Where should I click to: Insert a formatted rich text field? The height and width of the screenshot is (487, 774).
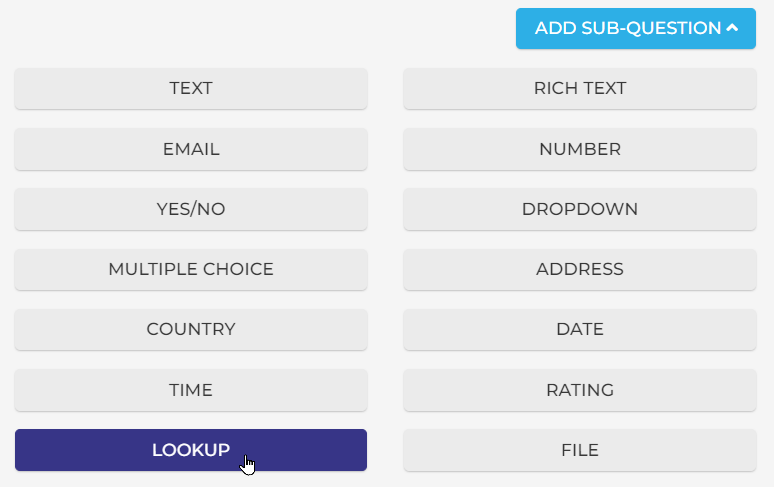pos(580,88)
